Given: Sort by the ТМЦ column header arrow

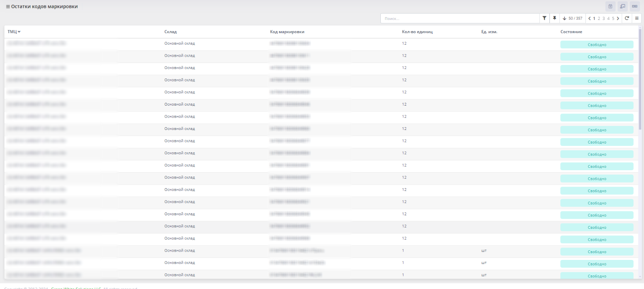Looking at the screenshot, I should pyautogui.click(x=19, y=32).
